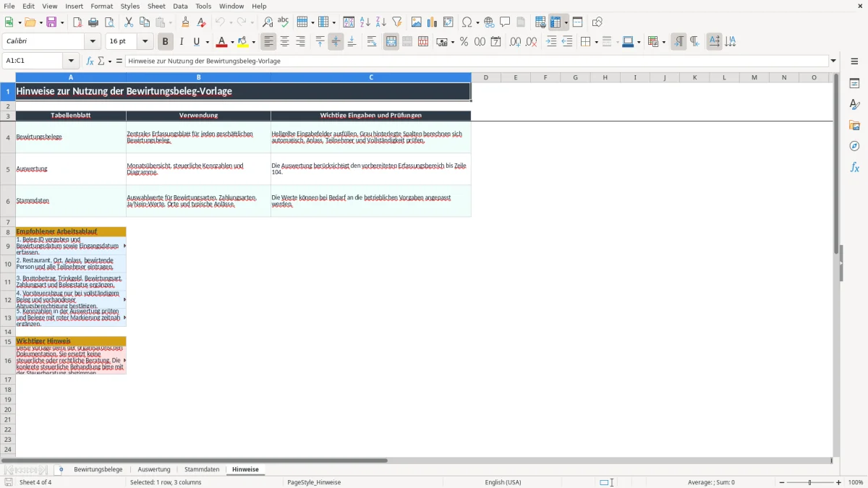Screen dimensions: 868x488
Task: Toggle Bold formatting
Action: 166,42
